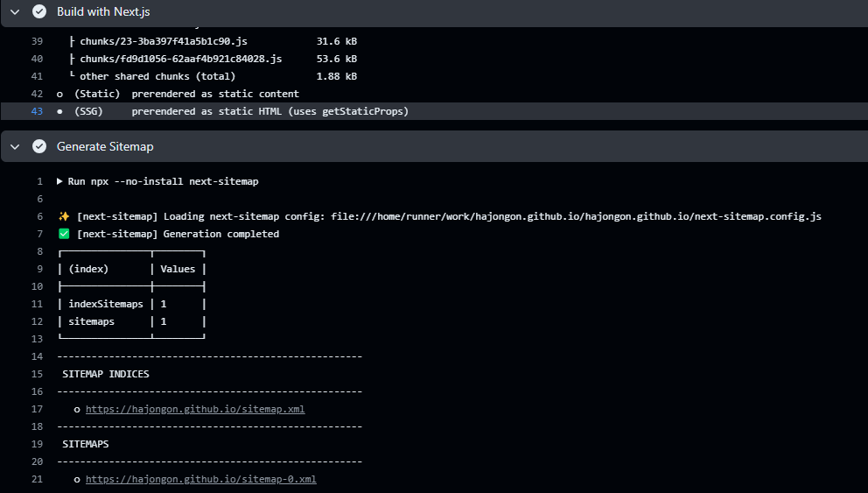Open the hajongon.github.io/sitemap-0.xml link
The height and width of the screenshot is (493, 868).
point(200,479)
